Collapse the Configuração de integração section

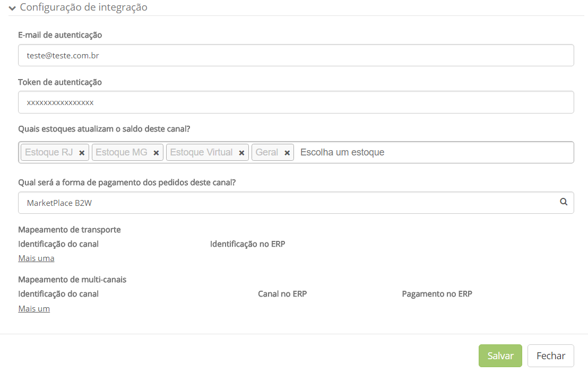(x=12, y=8)
